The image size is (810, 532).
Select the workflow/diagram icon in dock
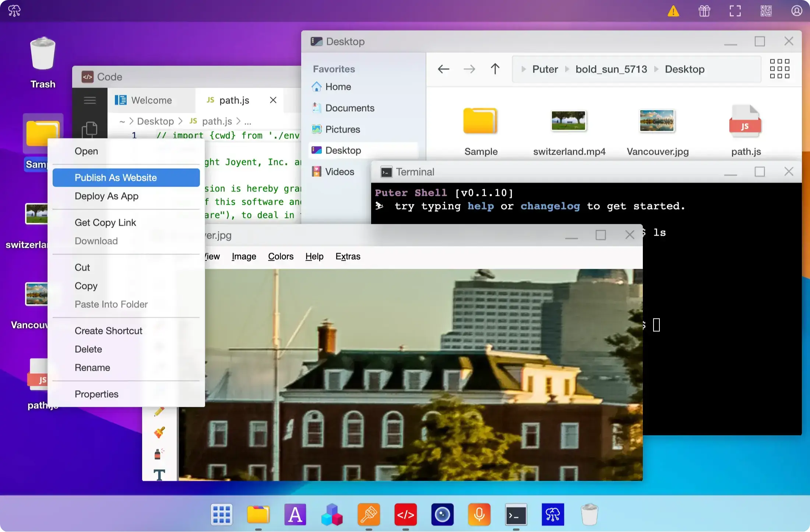click(x=552, y=514)
